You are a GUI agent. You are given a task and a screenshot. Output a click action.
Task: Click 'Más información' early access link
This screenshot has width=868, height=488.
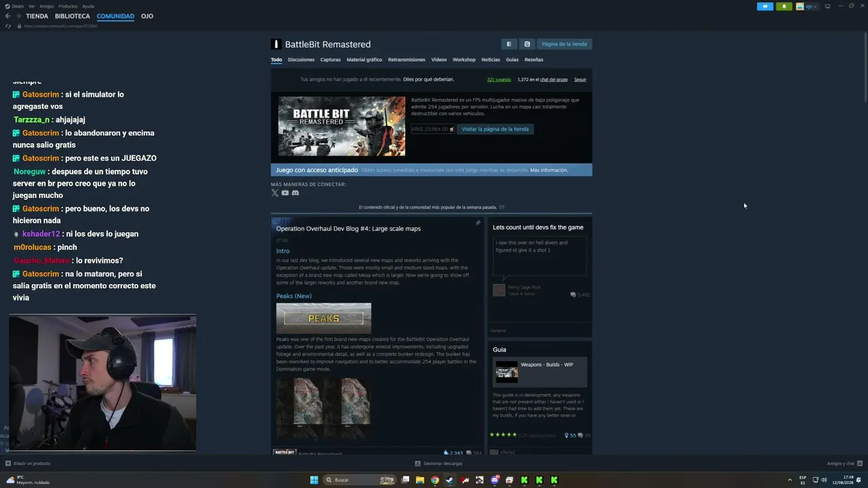(549, 170)
